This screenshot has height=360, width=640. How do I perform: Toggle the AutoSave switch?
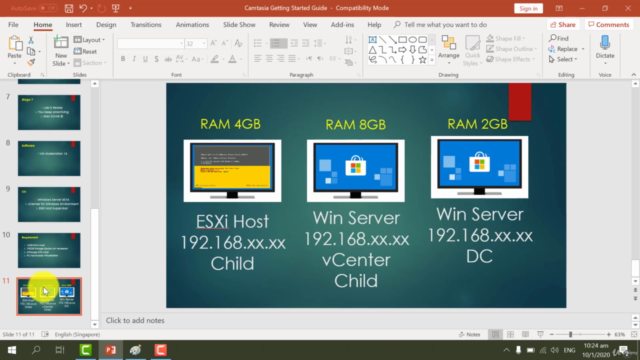pyautogui.click(x=47, y=8)
